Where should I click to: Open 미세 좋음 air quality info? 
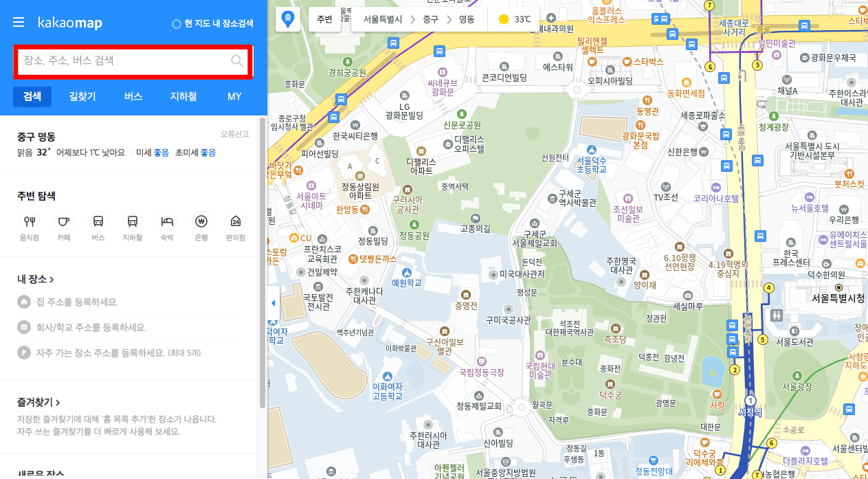[153, 153]
